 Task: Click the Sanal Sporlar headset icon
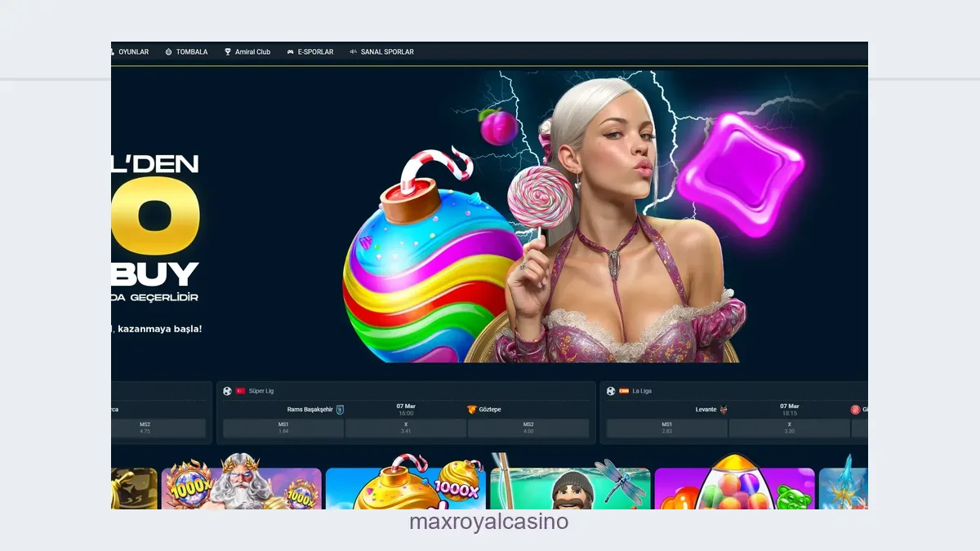pyautogui.click(x=354, y=51)
